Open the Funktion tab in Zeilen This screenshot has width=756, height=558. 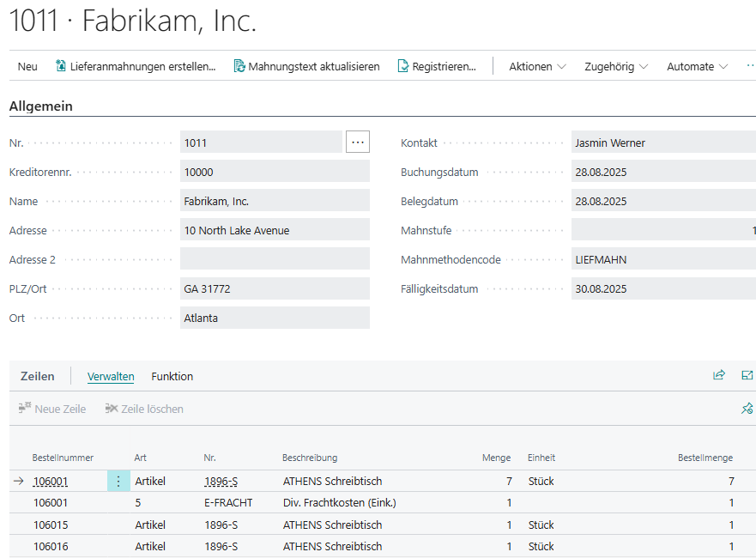[172, 376]
